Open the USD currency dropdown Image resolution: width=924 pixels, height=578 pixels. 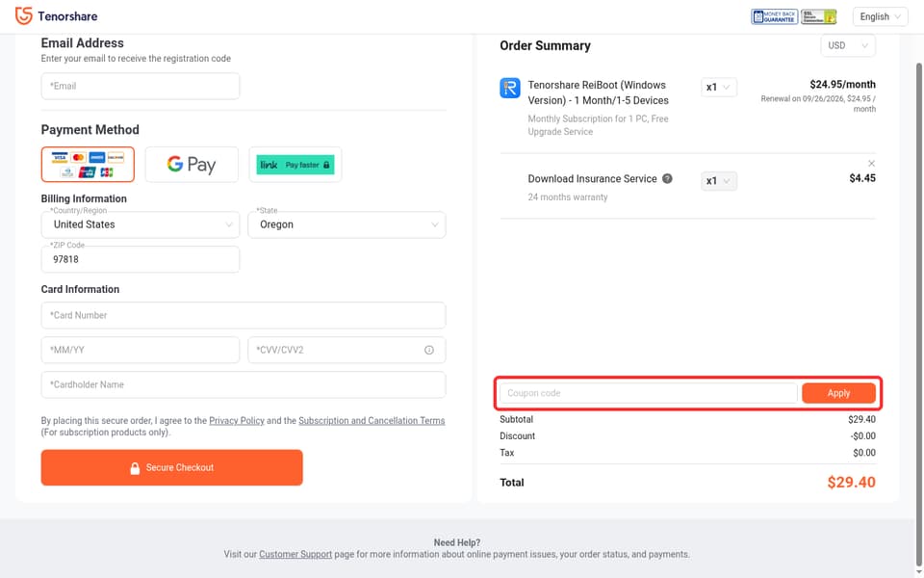coord(847,45)
